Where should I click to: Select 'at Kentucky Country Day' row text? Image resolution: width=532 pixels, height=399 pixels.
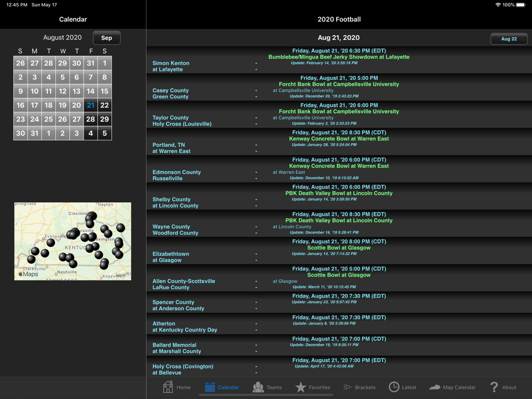[x=185, y=330]
